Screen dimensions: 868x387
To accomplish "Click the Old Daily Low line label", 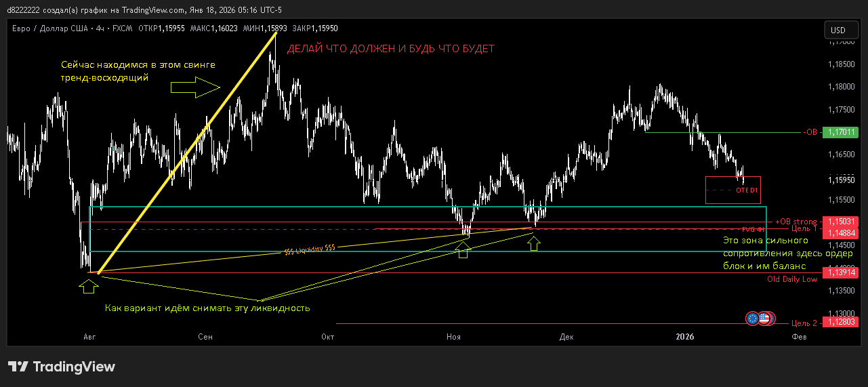I will 791,279.
